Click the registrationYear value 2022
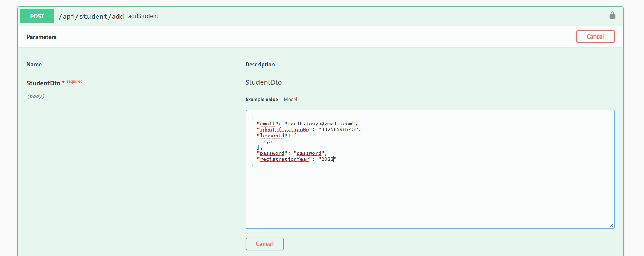 [x=327, y=159]
